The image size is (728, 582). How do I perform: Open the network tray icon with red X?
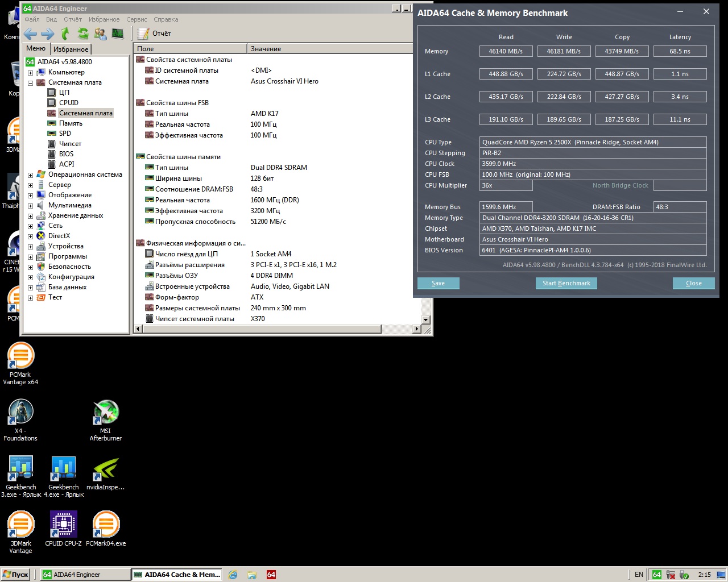671,575
